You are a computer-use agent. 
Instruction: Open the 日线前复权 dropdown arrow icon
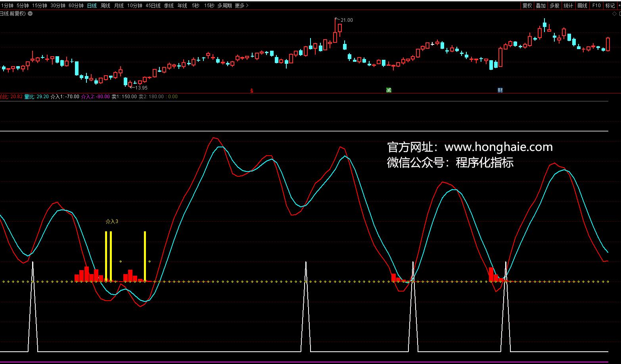[x=30, y=13]
